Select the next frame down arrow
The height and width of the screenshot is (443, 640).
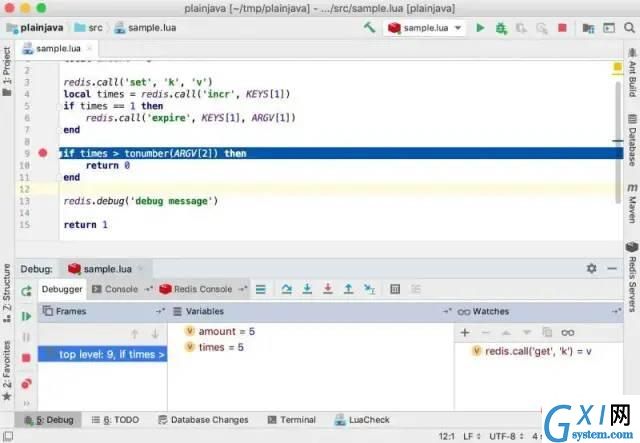coord(155,334)
